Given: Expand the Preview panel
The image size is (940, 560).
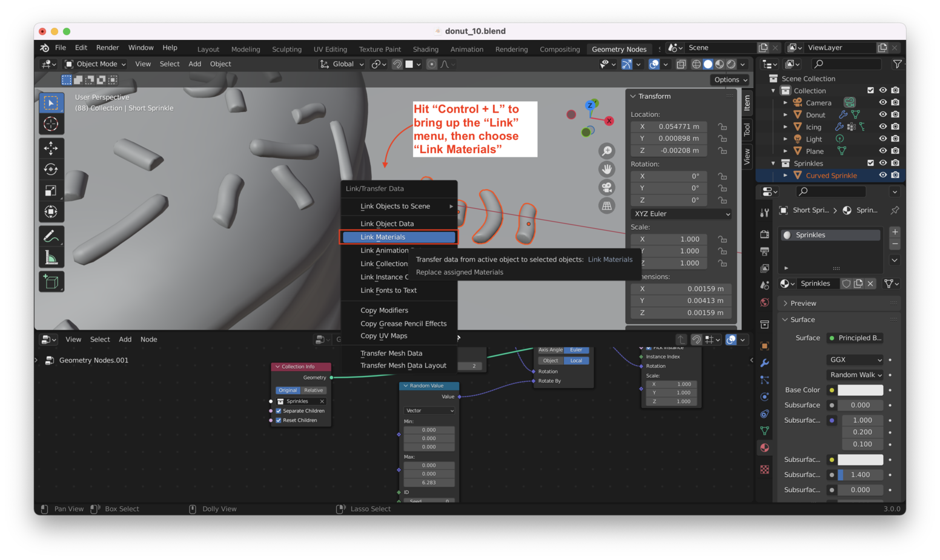Looking at the screenshot, I should pos(803,303).
